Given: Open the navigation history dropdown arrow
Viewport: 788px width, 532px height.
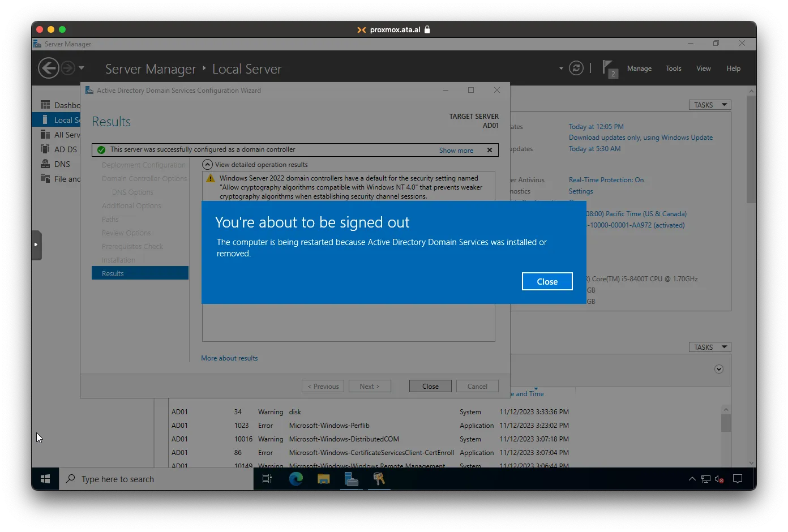Looking at the screenshot, I should click(82, 68).
